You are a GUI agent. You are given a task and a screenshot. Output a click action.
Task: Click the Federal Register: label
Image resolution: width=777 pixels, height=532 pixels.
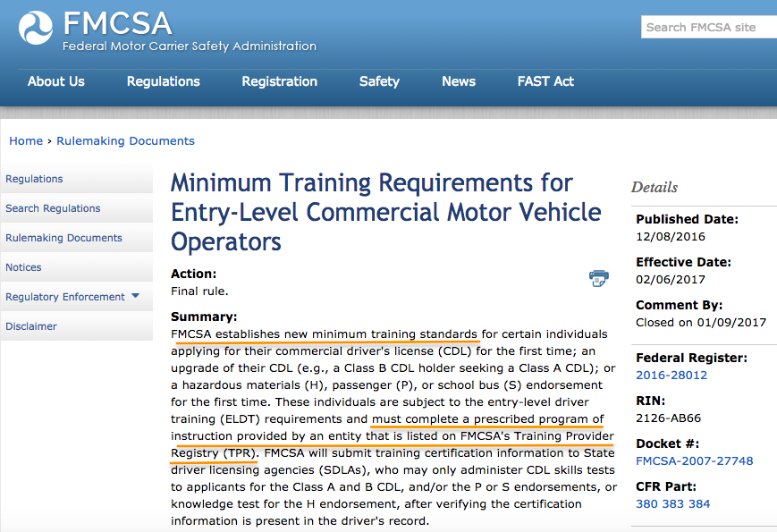691,358
